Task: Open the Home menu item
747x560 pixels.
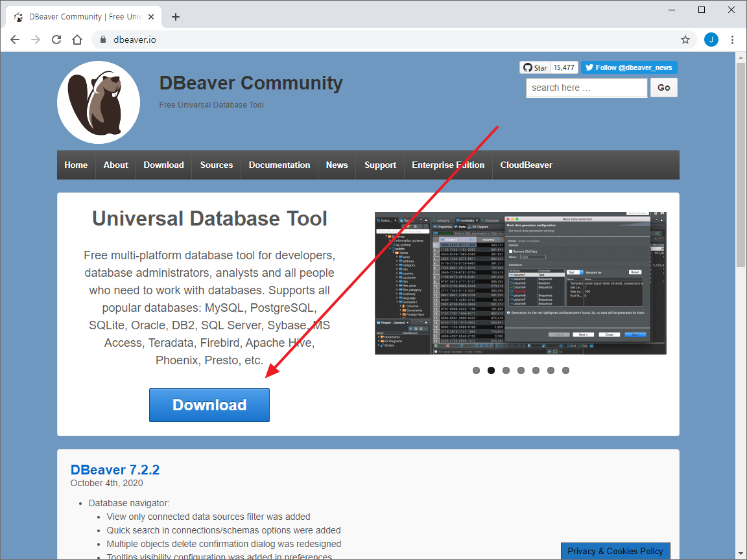Action: (77, 165)
